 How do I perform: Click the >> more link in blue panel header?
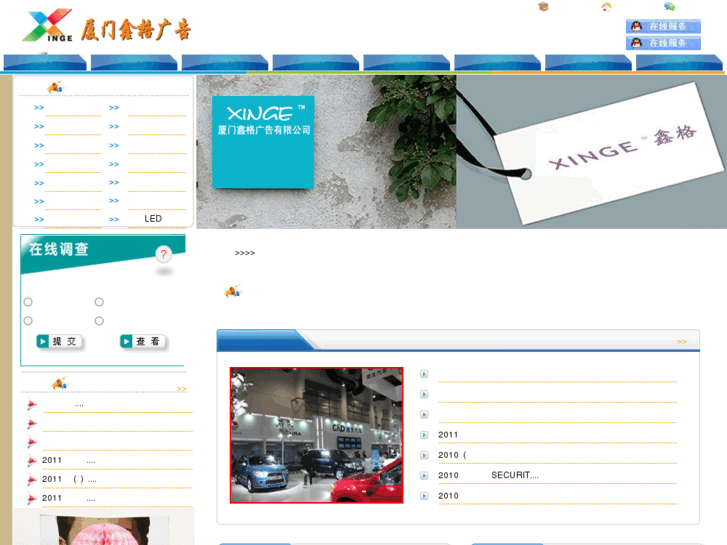pos(682,341)
